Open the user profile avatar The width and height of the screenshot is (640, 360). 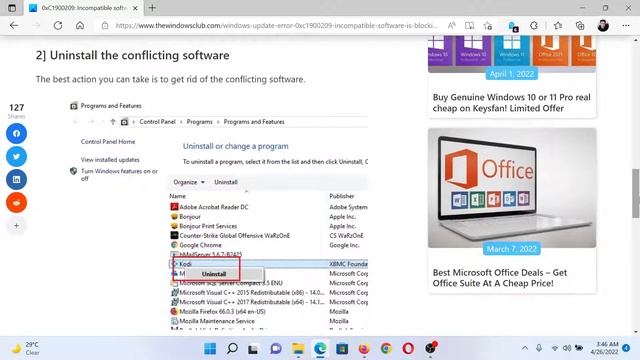pyautogui.click(x=603, y=25)
